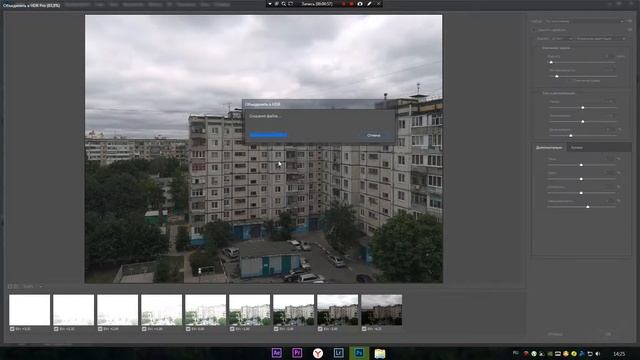The height and width of the screenshot is (360, 640).
Task: Uncheck the second thumbnail's EV checkbox
Action: point(56,329)
